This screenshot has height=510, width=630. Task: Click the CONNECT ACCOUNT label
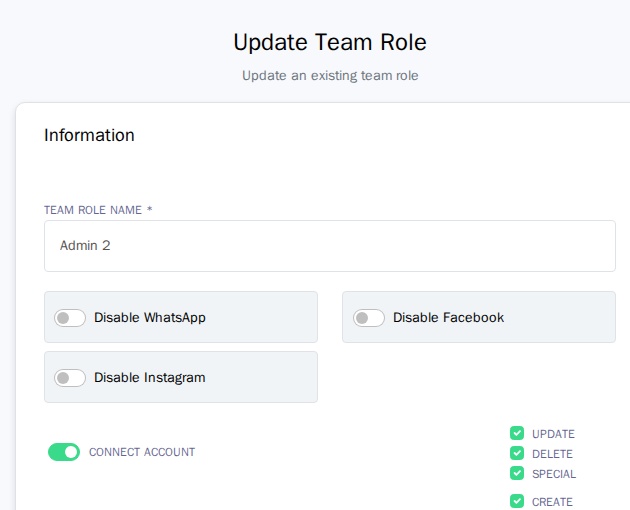coord(142,452)
